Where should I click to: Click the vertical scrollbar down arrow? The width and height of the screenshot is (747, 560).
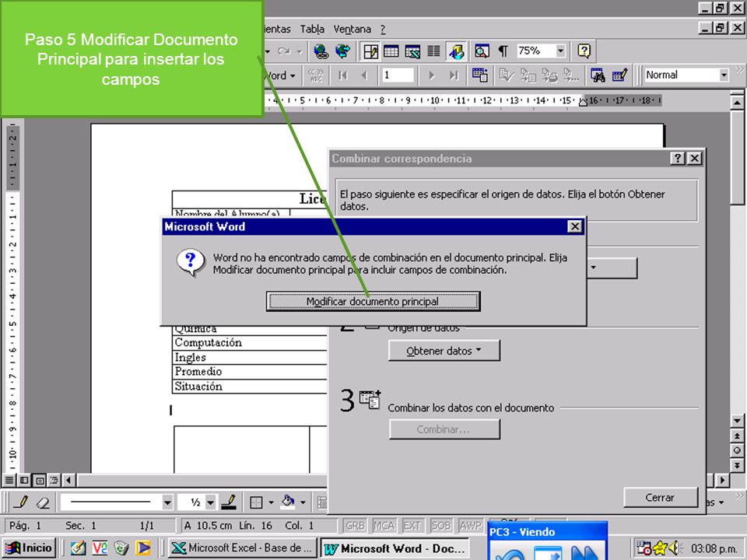click(x=737, y=421)
